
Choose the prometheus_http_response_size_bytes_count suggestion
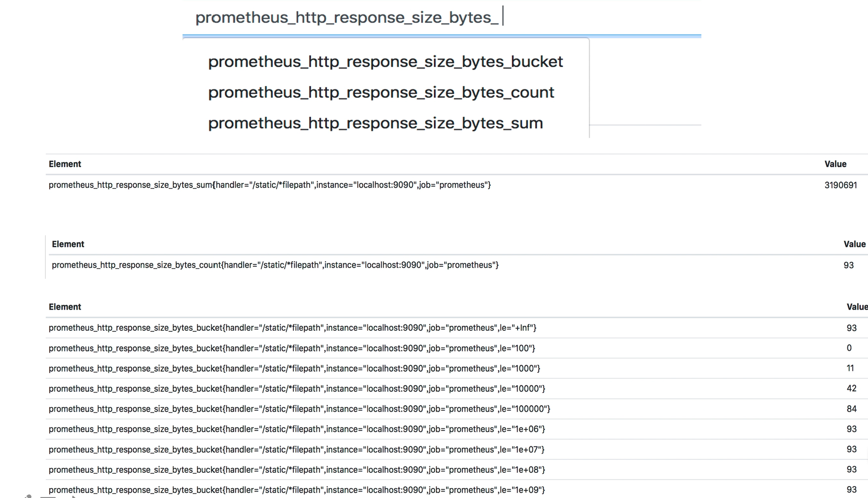click(381, 92)
